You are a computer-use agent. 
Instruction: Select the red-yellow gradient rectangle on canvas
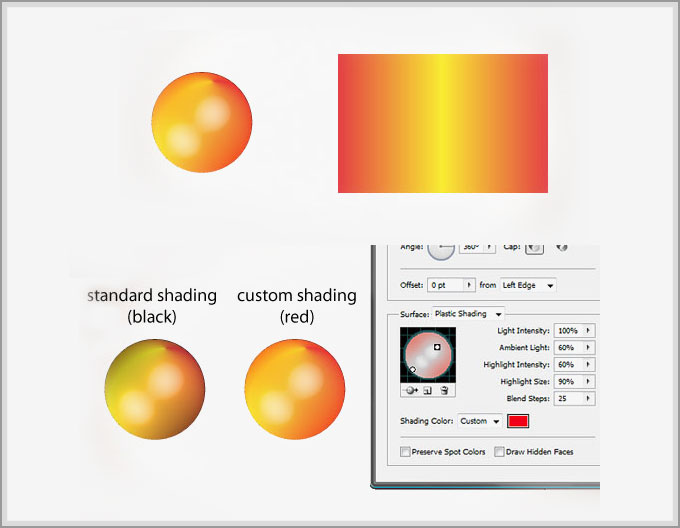tap(443, 124)
